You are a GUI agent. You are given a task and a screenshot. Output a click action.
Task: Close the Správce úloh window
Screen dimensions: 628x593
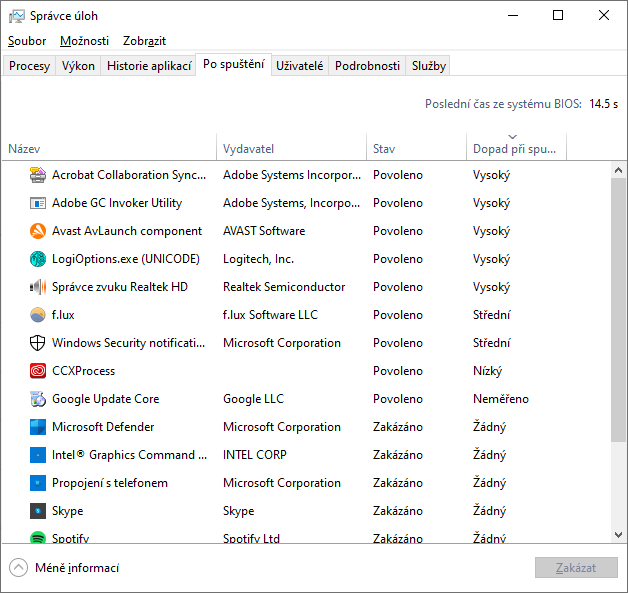[604, 16]
